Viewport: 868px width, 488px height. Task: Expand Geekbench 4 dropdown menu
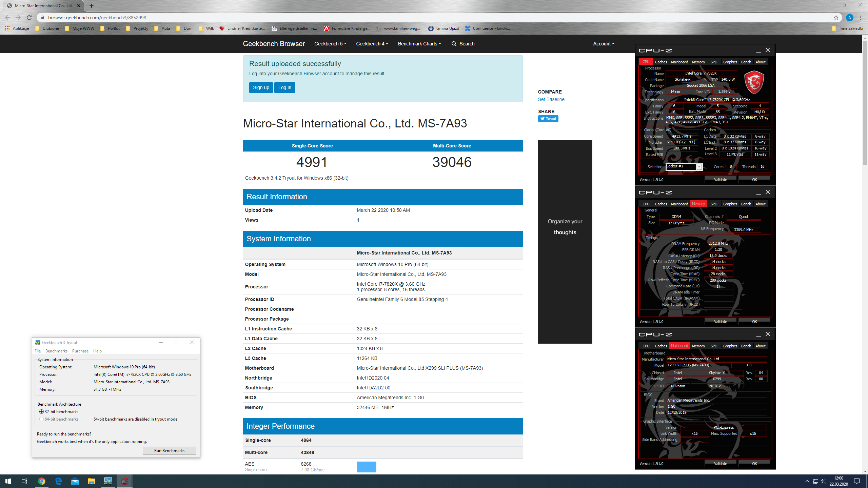(x=372, y=44)
